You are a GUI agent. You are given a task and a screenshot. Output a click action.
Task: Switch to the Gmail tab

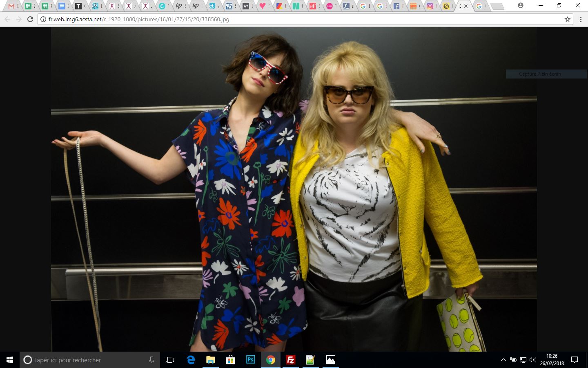(x=11, y=6)
